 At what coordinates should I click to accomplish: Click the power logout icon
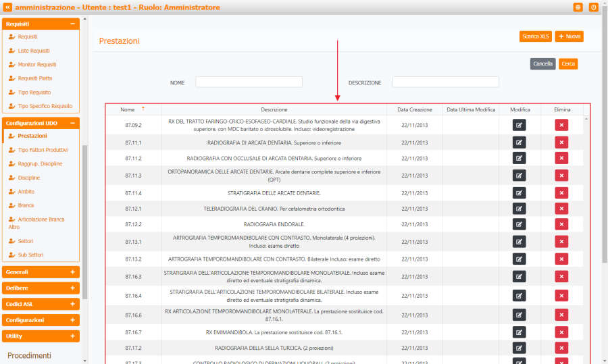tap(594, 7)
